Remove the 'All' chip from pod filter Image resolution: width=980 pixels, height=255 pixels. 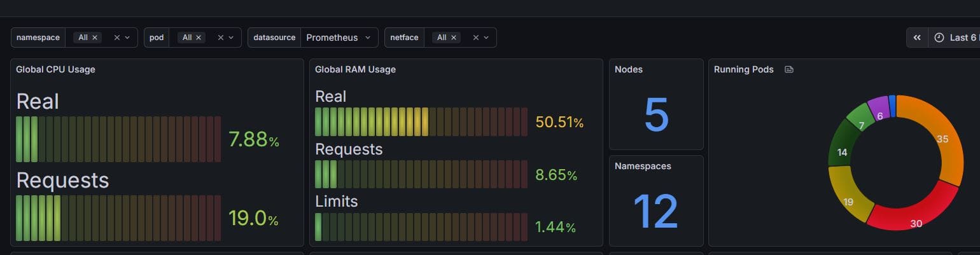(199, 38)
